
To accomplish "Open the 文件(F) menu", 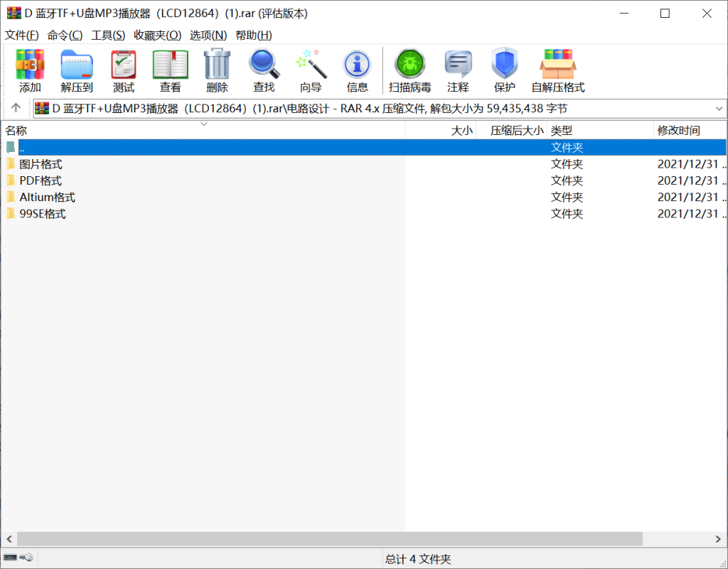I will pyautogui.click(x=21, y=35).
